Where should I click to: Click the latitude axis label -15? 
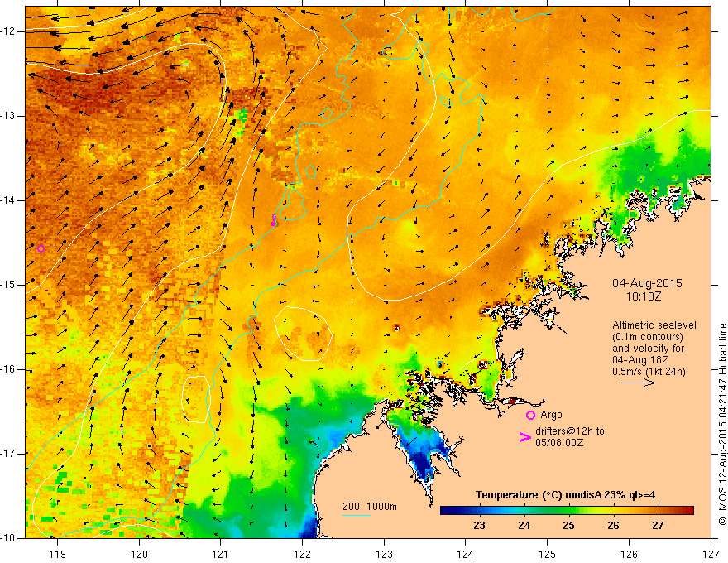coord(9,285)
